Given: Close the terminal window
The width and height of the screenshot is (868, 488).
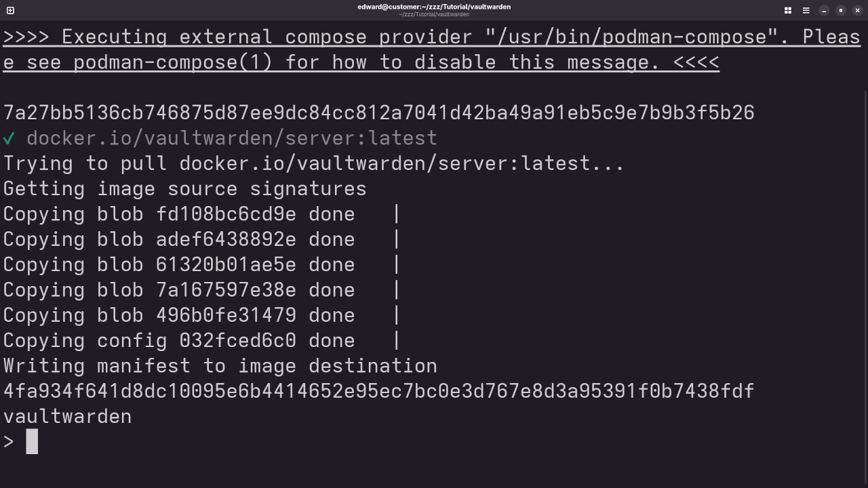Looking at the screenshot, I should point(857,10).
